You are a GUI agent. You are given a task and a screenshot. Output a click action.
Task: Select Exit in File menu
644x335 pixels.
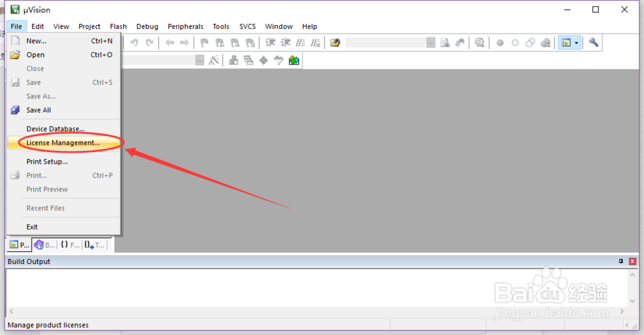pos(64,227)
